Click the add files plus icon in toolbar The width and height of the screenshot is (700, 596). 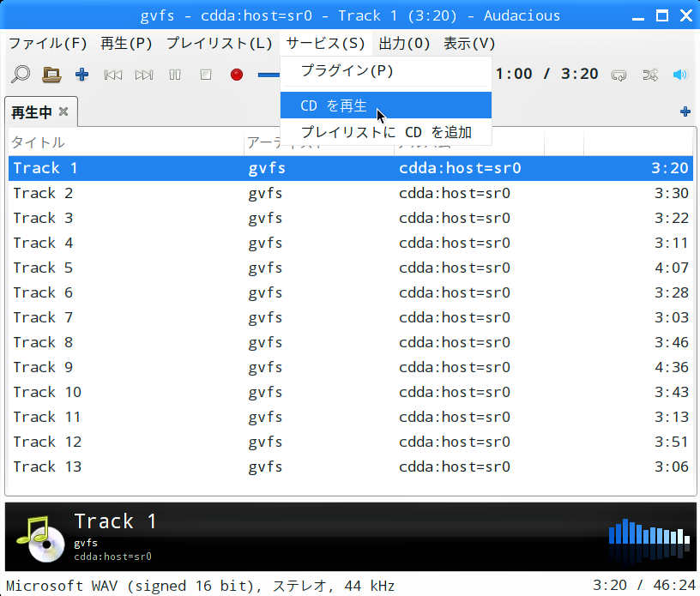click(x=81, y=75)
